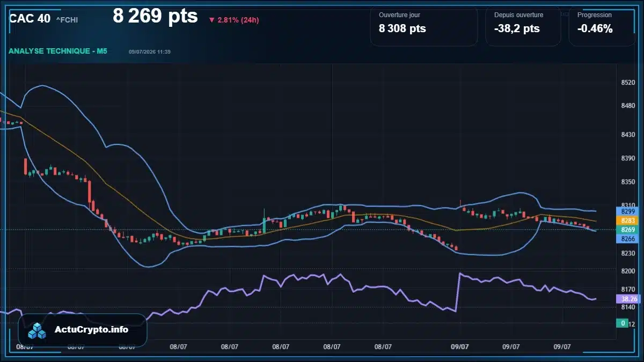The width and height of the screenshot is (644, 362).
Task: Click the 8140 price axis label
Action: pyautogui.click(x=628, y=307)
